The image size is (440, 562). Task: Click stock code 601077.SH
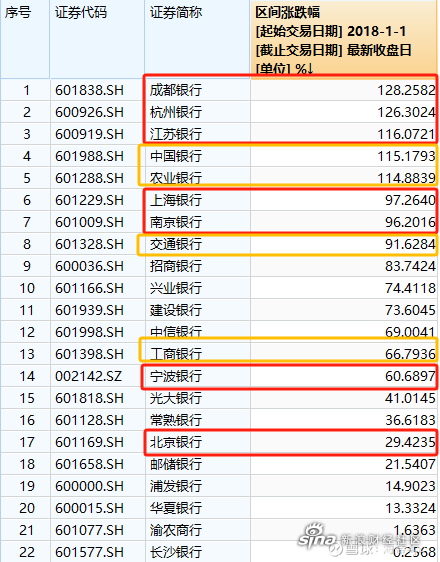point(90,530)
